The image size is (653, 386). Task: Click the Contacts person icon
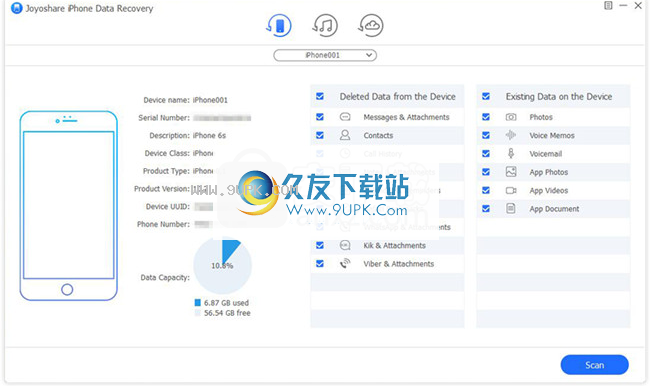click(345, 135)
